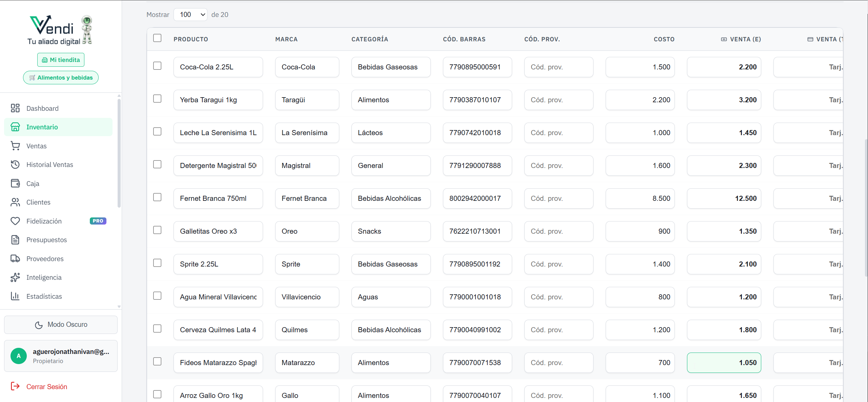Open the Inteligencia feature
Viewport: 868px width, 402px height.
pyautogui.click(x=44, y=277)
